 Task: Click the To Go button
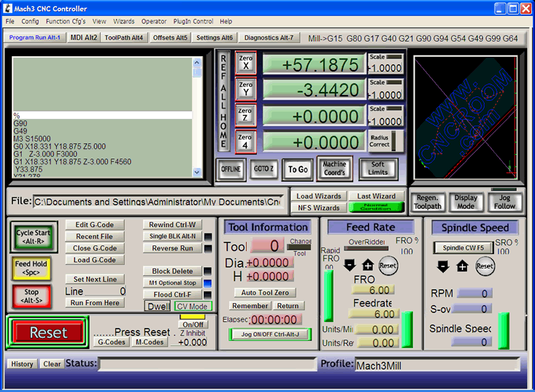(x=298, y=169)
